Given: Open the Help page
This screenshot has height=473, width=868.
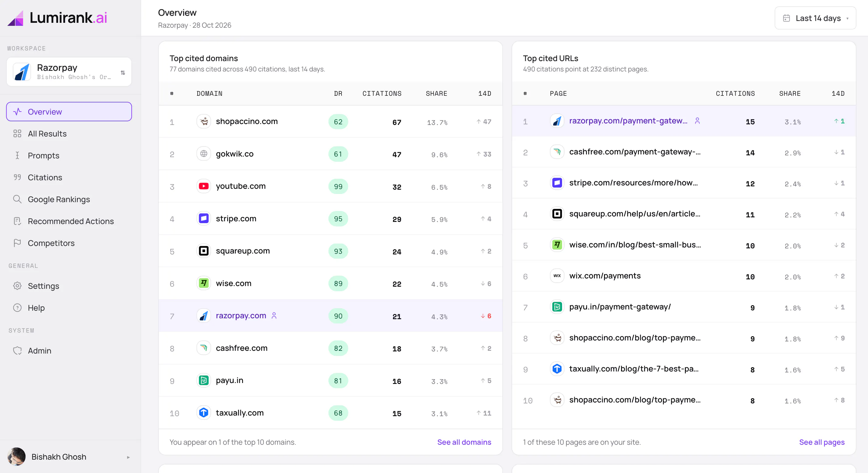Looking at the screenshot, I should pyautogui.click(x=69, y=308).
